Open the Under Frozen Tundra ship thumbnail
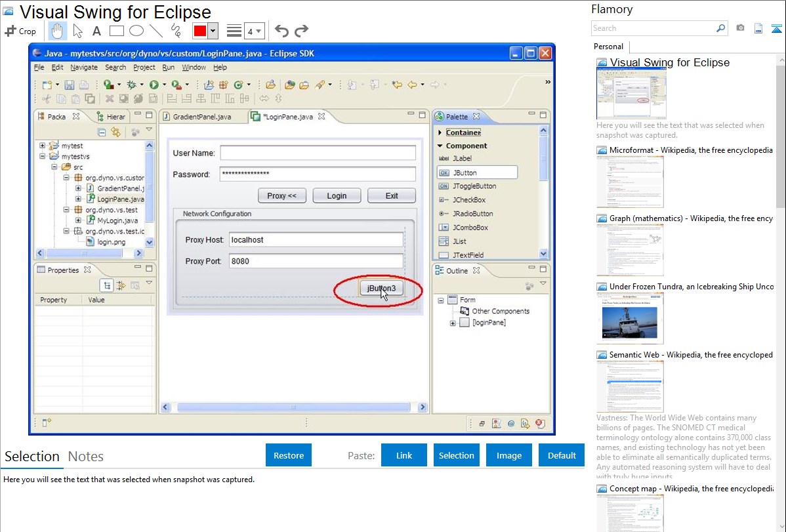786x532 pixels. pos(630,318)
